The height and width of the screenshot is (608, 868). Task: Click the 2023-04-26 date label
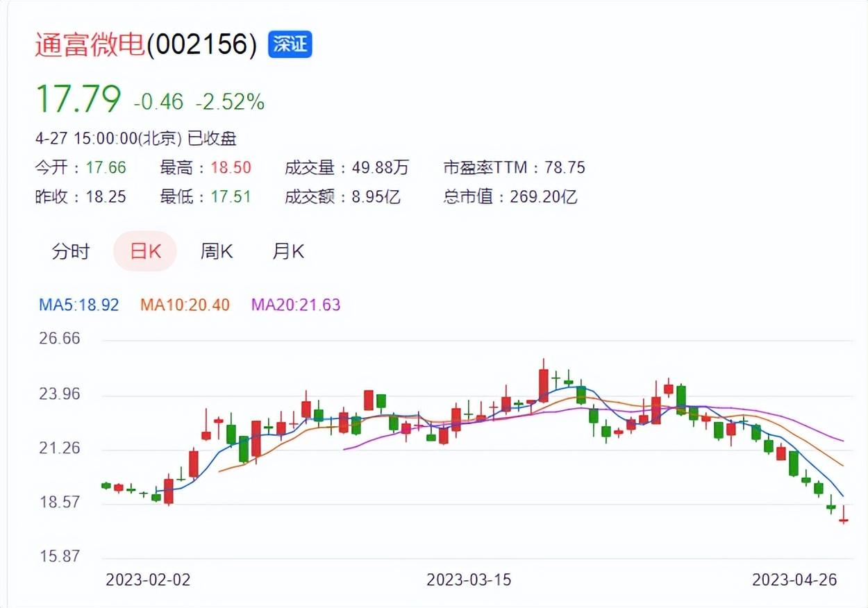(x=795, y=580)
